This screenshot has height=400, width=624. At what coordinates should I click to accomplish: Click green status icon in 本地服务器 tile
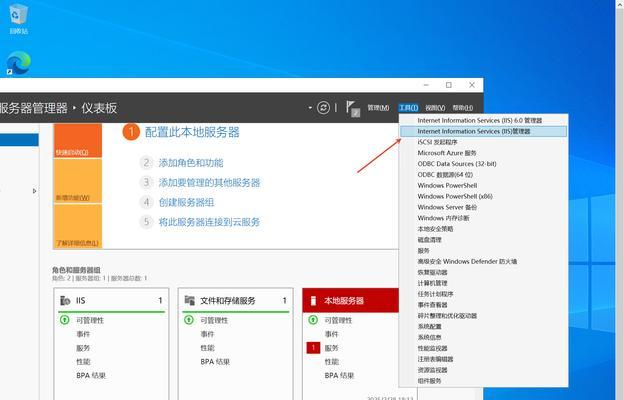point(313,320)
